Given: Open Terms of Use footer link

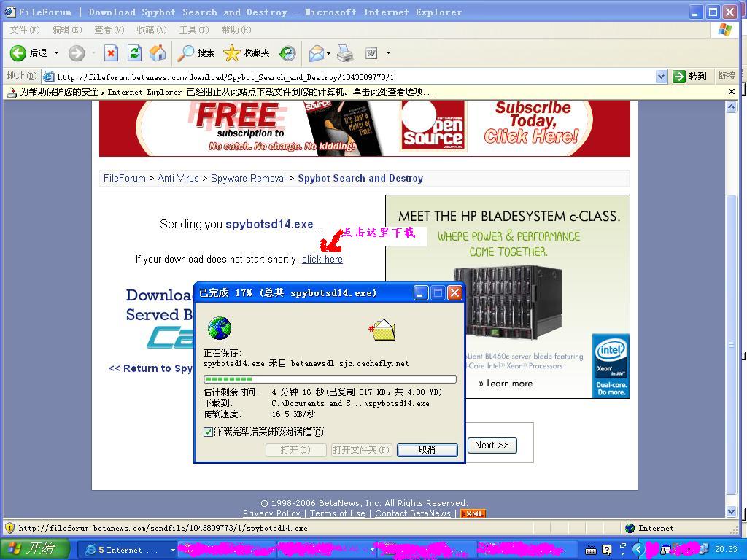Looking at the screenshot, I should (338, 513).
